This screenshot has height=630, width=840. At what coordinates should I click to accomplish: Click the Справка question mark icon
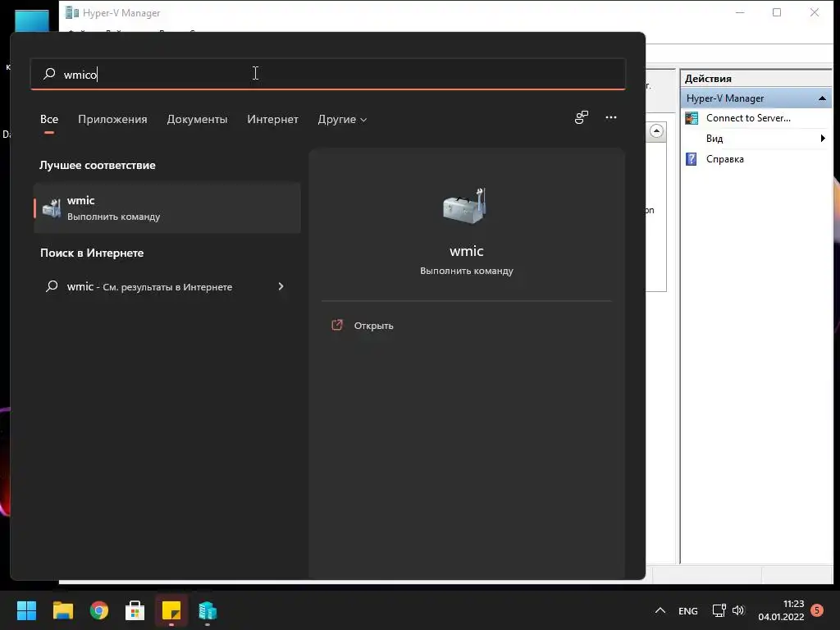click(692, 158)
